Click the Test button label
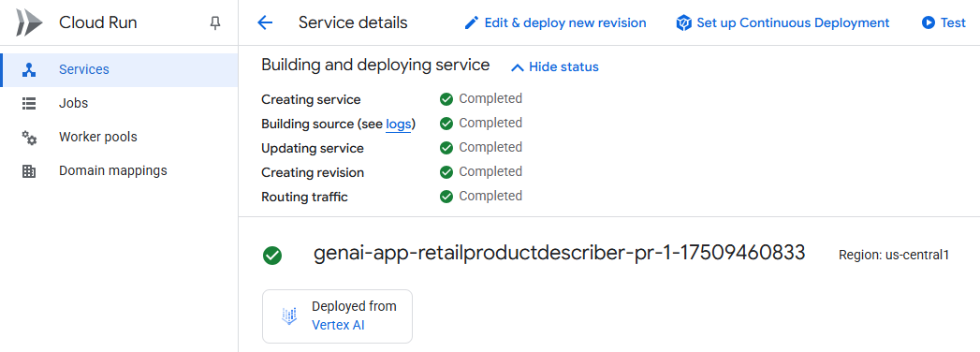 pos(953,23)
